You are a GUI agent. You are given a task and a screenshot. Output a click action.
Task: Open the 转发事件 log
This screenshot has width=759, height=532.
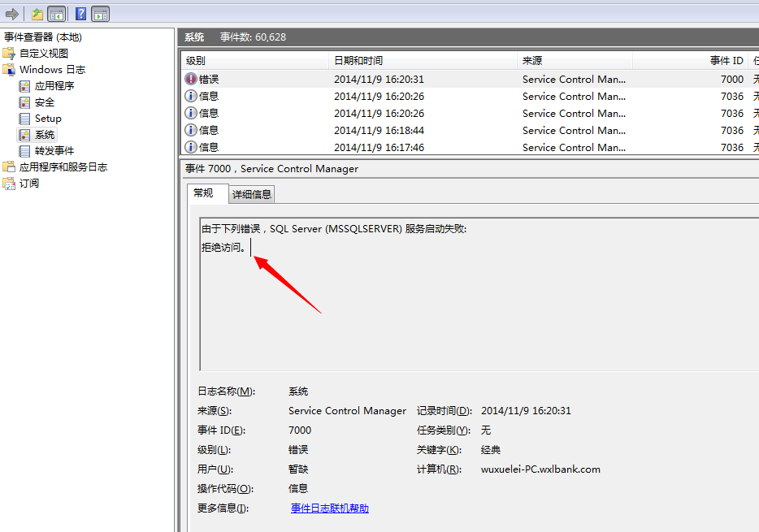54,151
